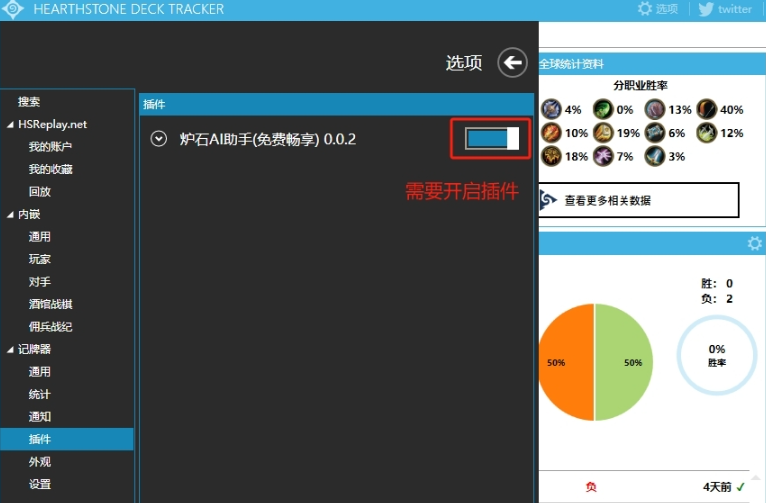This screenshot has width=766, height=503.
Task: Toggle the 炉石AI助手 plugin switch
Action: pos(491,139)
